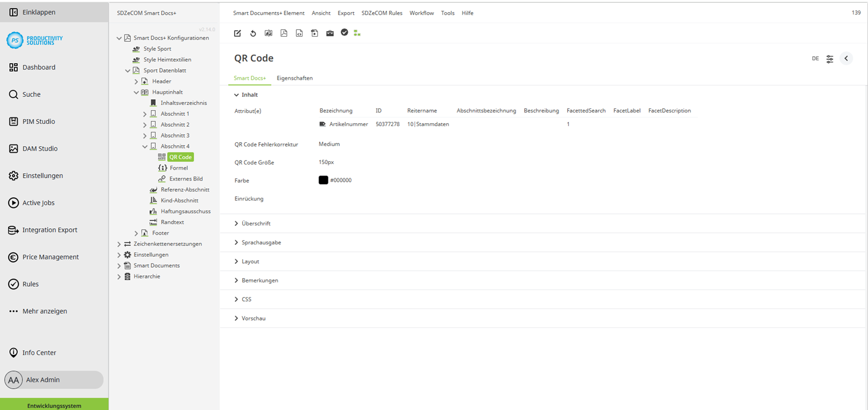Viewport: 868px width, 410px height.
Task: Expand the CSS section
Action: [x=247, y=299]
